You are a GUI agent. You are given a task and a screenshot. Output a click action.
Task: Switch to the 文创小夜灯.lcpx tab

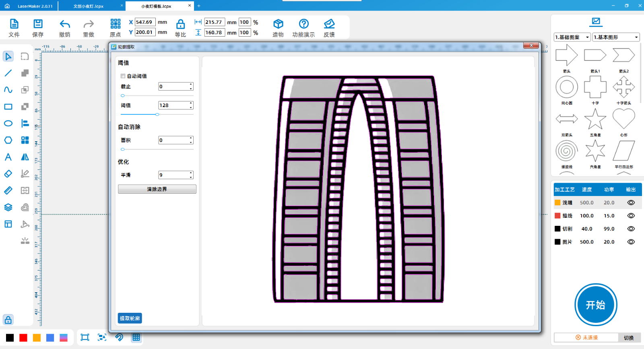89,6
